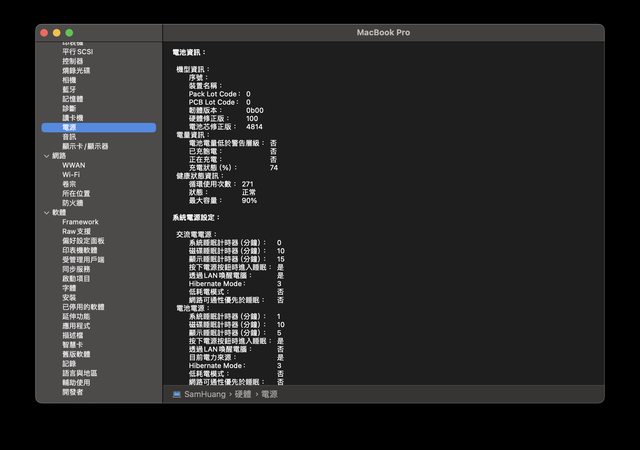Viewport: 640px width, 450px height.
Task: Select 音訊 in the sidebar
Action: click(69, 137)
